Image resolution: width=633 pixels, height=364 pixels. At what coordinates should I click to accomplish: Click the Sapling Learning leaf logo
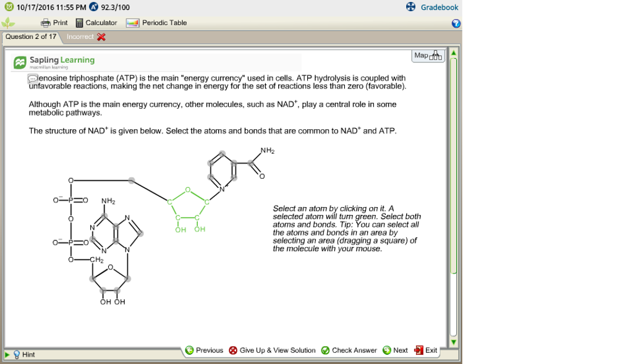point(20,61)
